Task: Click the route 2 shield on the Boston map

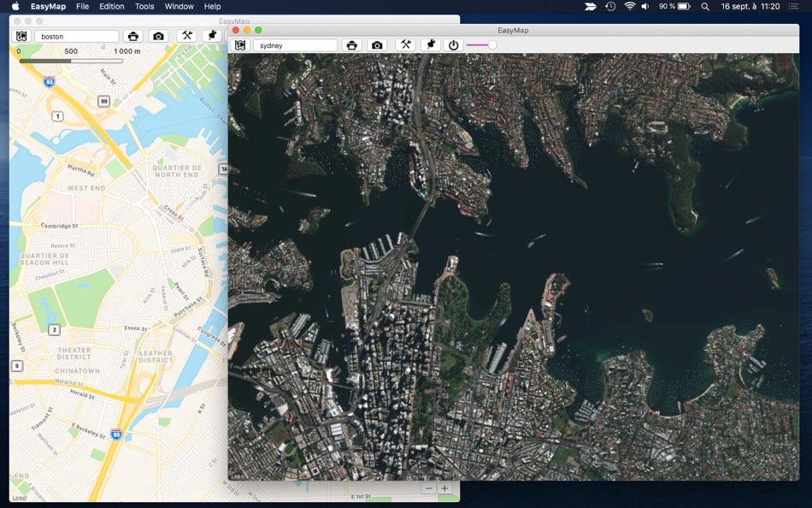Action: (x=55, y=329)
